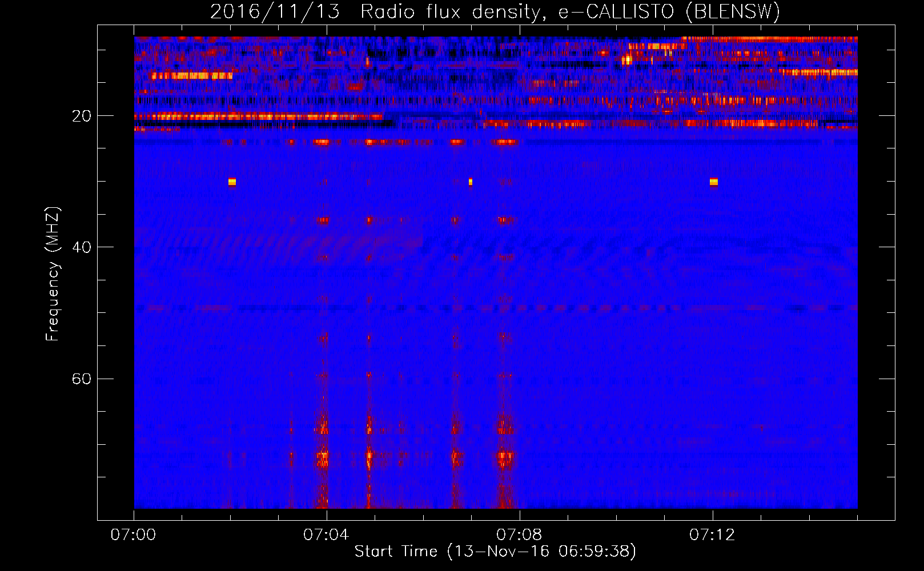
Task: Click the 'Frequency (MHZ)' y-axis label
Action: point(53,274)
